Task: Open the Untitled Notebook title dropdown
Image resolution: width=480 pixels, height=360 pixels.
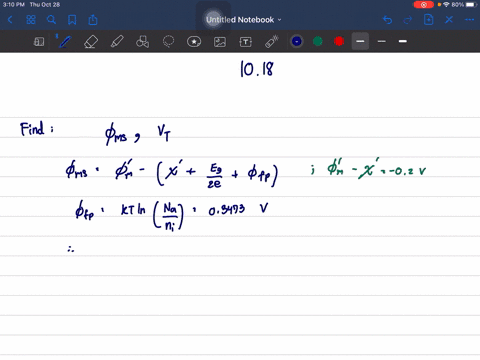Action: click(243, 20)
